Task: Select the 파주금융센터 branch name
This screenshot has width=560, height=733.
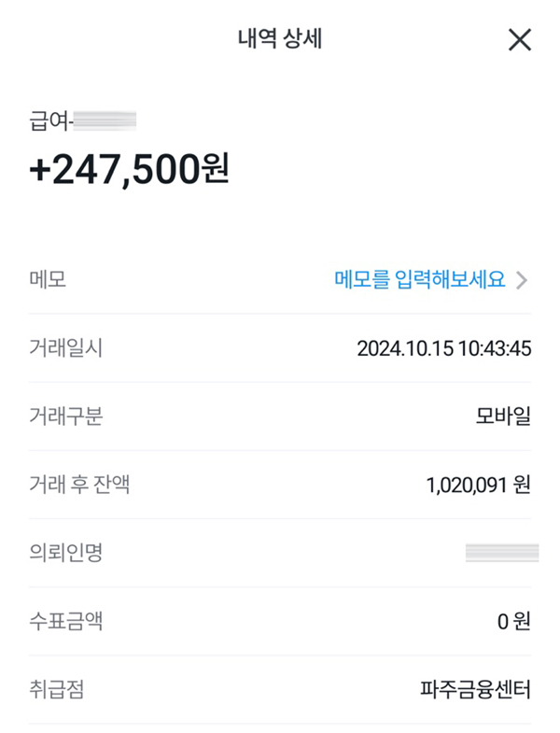Action: tap(475, 690)
